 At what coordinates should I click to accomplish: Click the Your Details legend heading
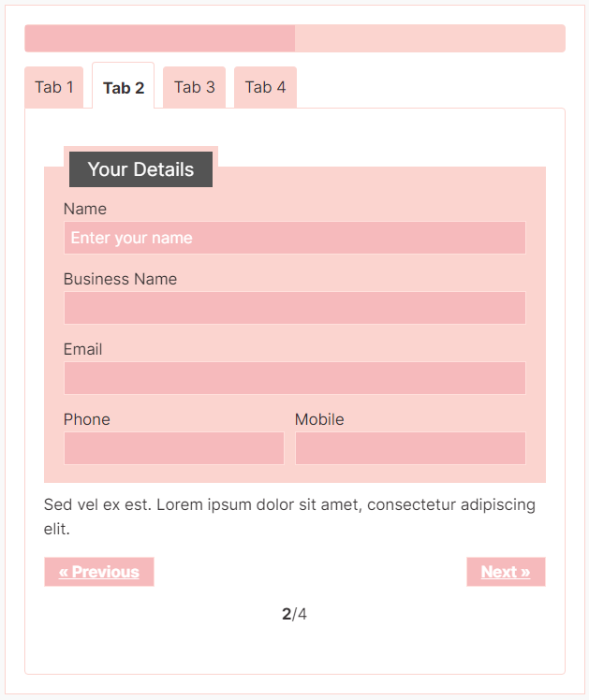[x=140, y=169]
